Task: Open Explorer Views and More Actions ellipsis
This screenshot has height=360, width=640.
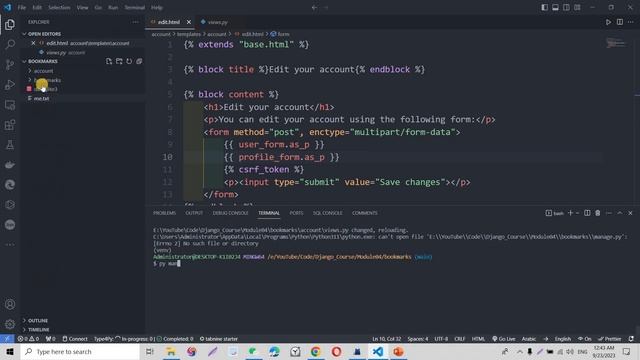Action: click(x=136, y=22)
